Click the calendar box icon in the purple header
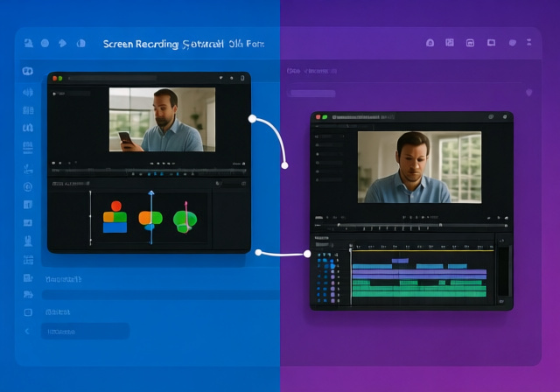 (471, 43)
